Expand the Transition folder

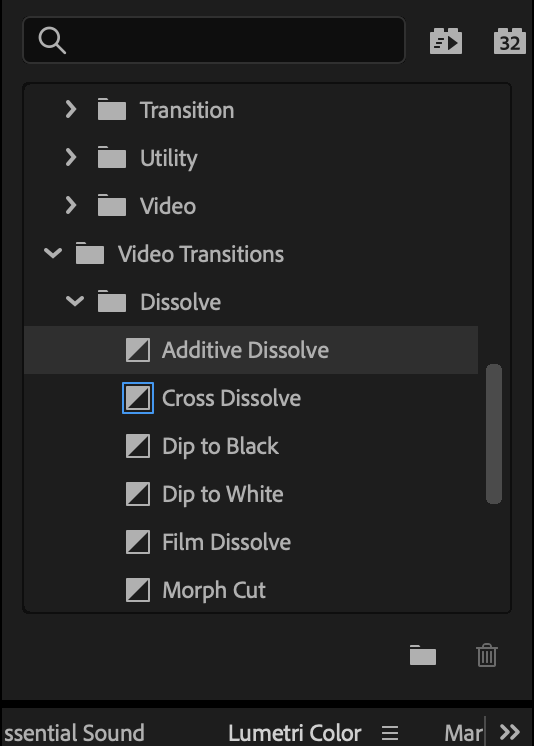(x=71, y=110)
